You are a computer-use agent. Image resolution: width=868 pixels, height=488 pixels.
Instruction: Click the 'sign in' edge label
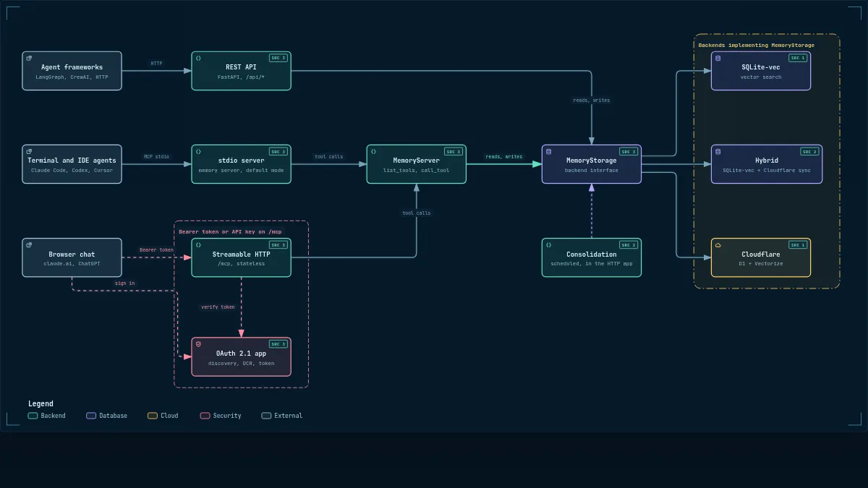[124, 283]
